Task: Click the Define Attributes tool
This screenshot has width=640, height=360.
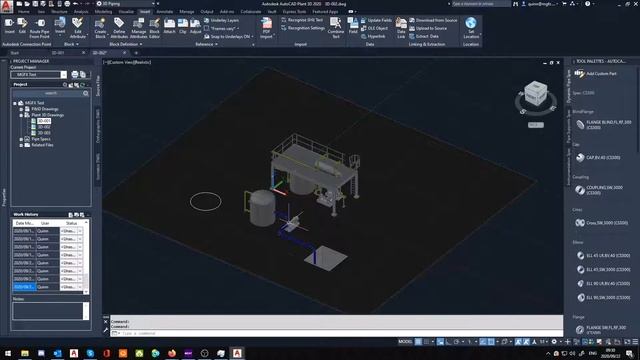Action: [x=119, y=28]
